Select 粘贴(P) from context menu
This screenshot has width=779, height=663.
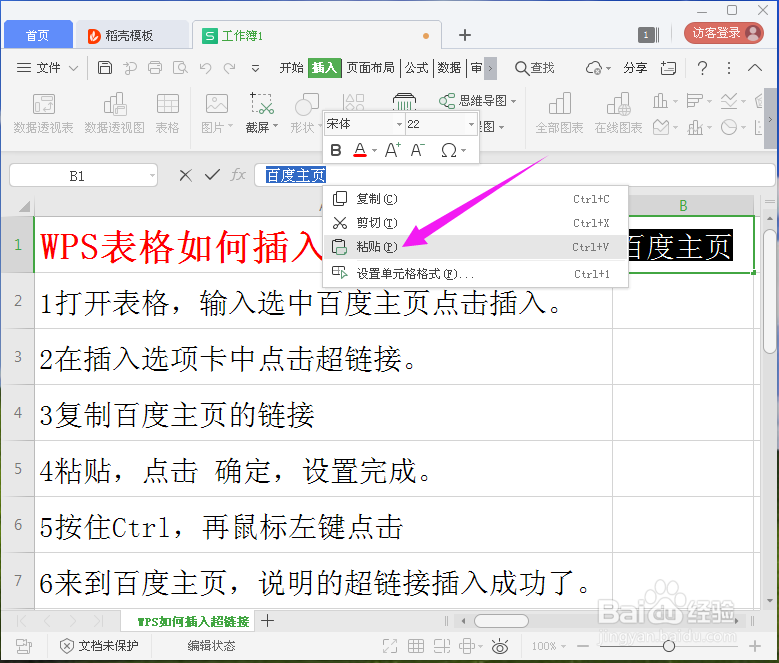476,247
